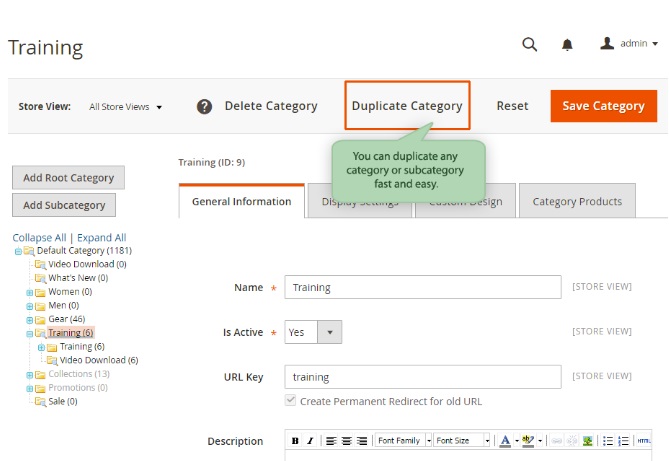
Task: Open the admin account menu
Action: coord(629,44)
